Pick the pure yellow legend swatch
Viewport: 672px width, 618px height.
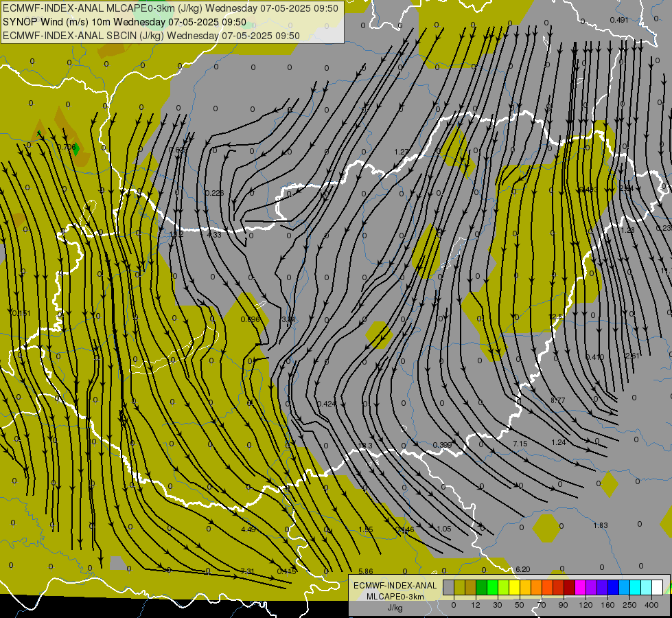coord(515,587)
